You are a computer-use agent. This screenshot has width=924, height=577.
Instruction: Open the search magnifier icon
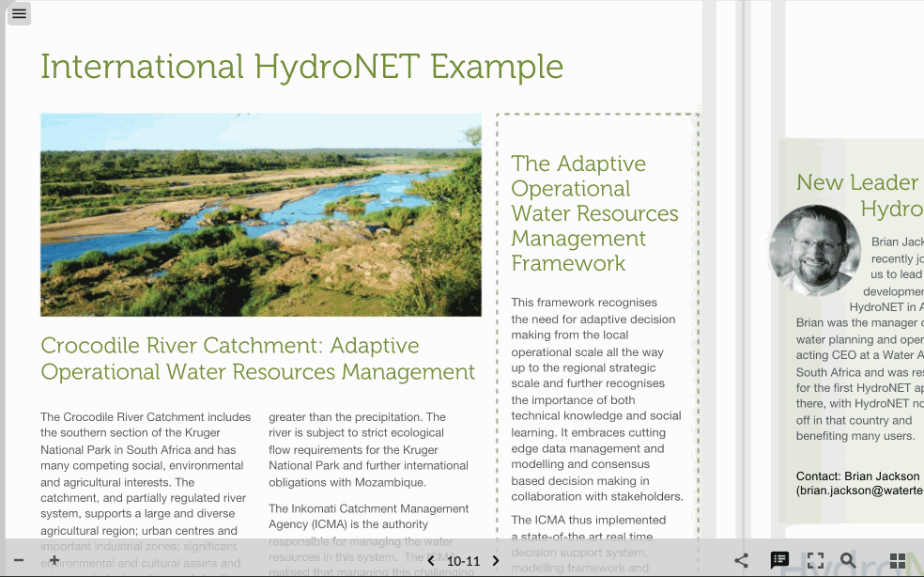[x=848, y=560]
